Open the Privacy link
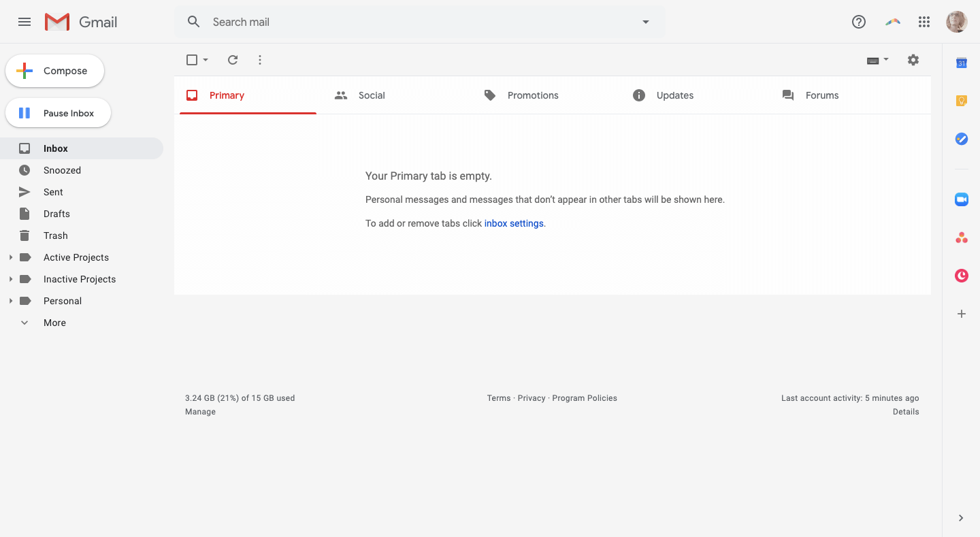Image resolution: width=980 pixels, height=537 pixels. coord(532,398)
